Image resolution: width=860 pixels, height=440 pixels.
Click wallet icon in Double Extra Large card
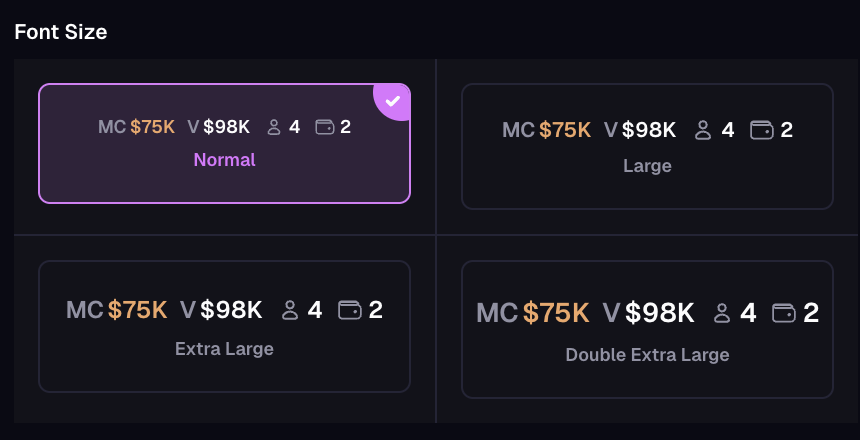(x=785, y=314)
